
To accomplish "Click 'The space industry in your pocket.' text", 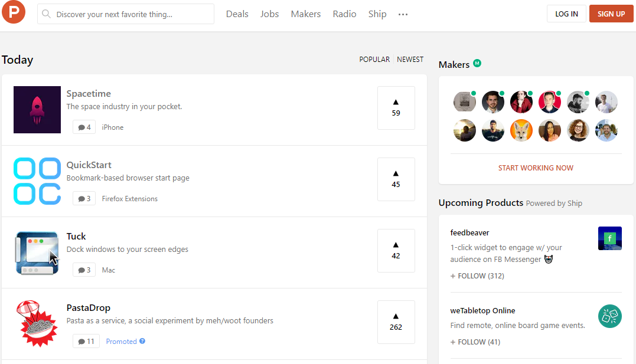I will [x=124, y=107].
